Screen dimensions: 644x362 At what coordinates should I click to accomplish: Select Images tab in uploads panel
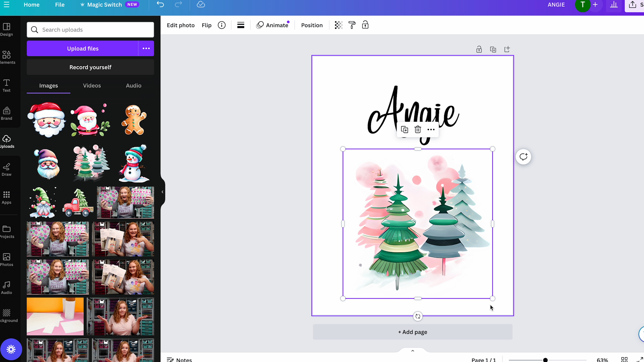click(x=49, y=85)
